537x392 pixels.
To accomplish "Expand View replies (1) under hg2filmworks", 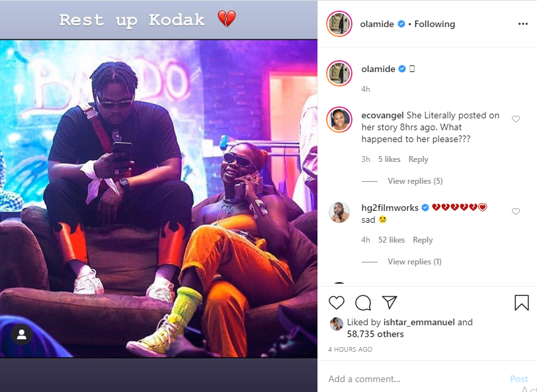I will [x=415, y=262].
